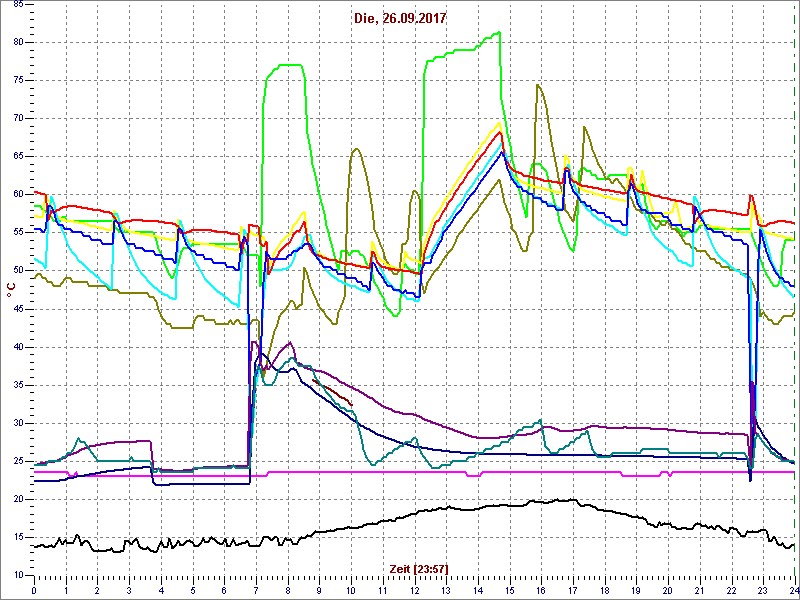This screenshot has height=600, width=800.
Task: Click the 70 value on the temperature axis
Action: pyautogui.click(x=18, y=118)
